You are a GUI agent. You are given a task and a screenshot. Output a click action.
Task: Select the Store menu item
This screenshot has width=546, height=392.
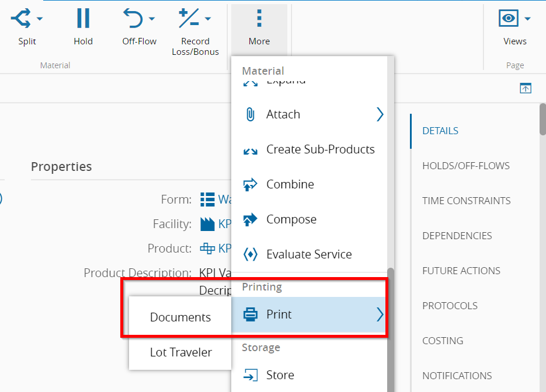pos(280,375)
